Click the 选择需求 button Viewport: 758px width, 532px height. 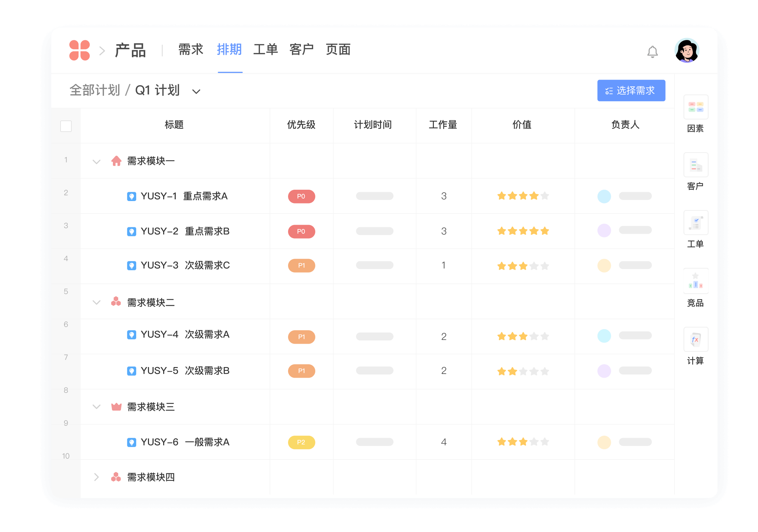tap(631, 91)
